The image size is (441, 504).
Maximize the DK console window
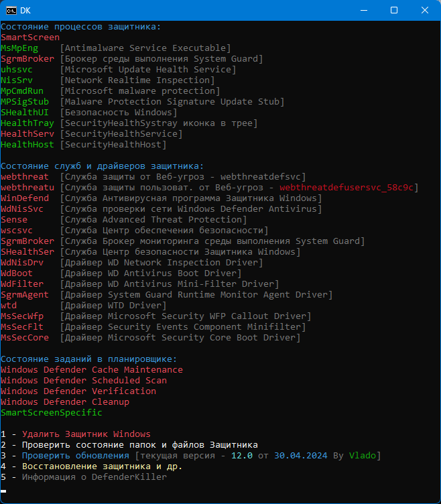point(394,10)
